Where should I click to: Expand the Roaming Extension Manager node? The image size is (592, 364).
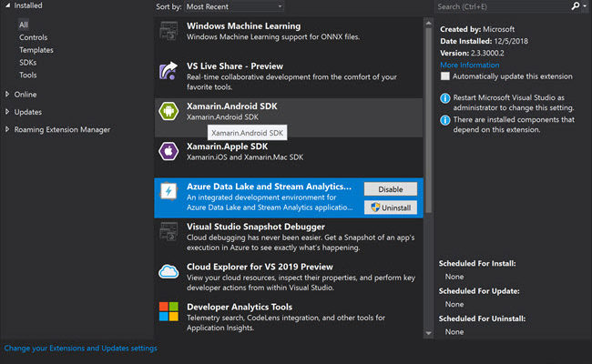click(x=7, y=129)
